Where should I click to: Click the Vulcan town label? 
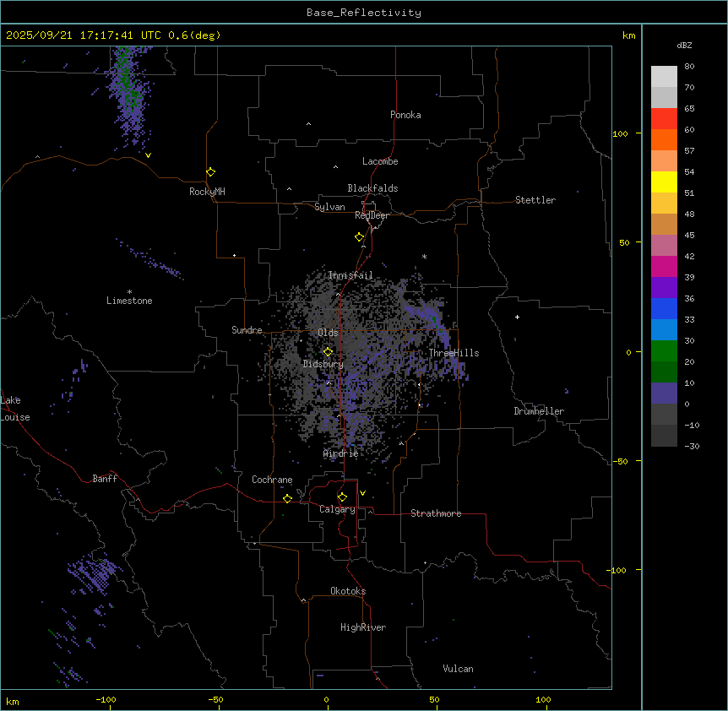458,669
